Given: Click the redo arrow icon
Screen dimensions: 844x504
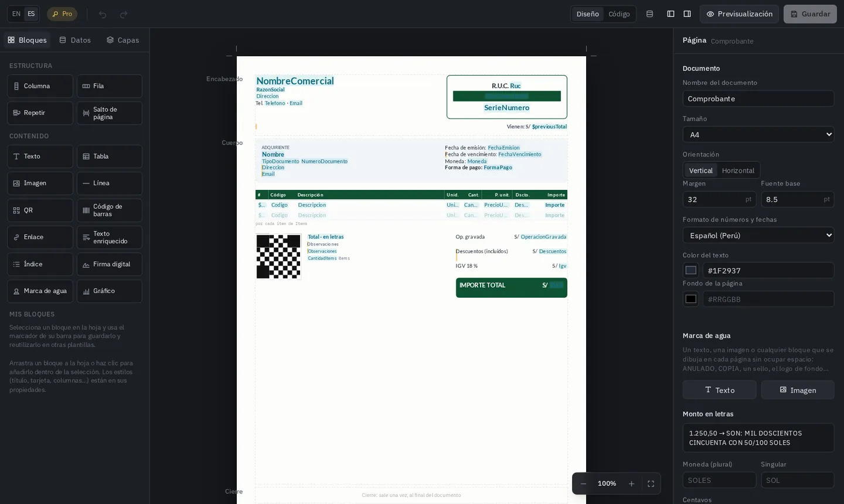Looking at the screenshot, I should tap(124, 14).
